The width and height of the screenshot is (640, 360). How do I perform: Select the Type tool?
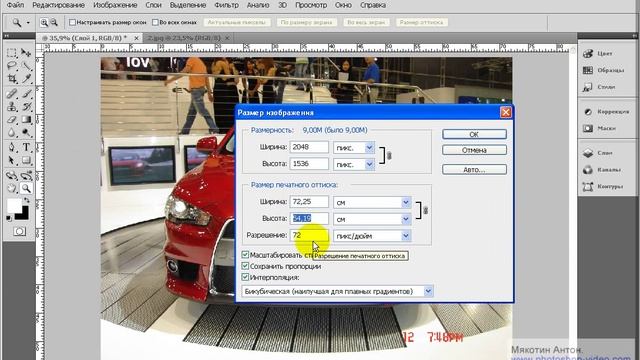pyautogui.click(x=26, y=147)
